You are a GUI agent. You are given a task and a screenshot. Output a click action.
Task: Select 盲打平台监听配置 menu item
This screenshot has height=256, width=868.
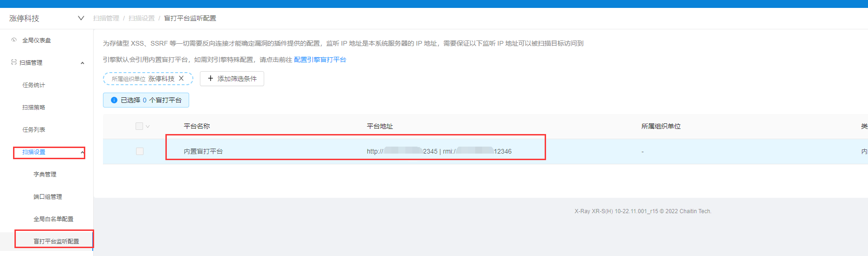[56, 241]
